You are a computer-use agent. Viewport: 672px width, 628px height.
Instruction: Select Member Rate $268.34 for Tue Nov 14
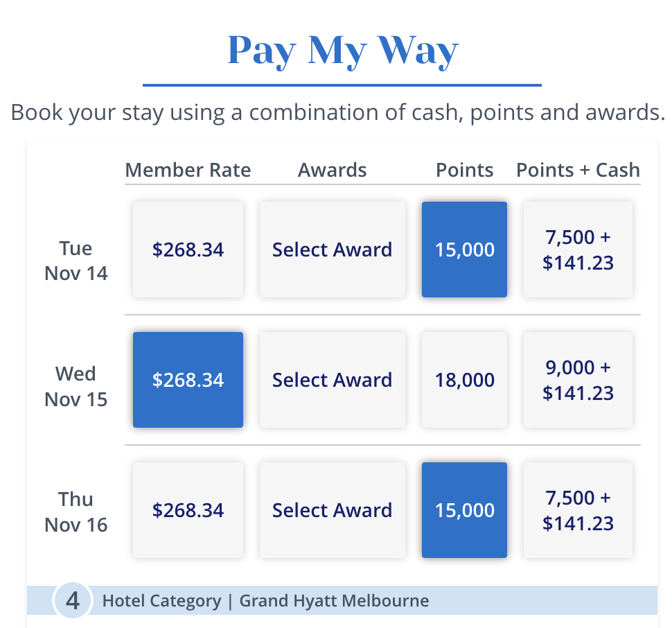click(x=188, y=250)
